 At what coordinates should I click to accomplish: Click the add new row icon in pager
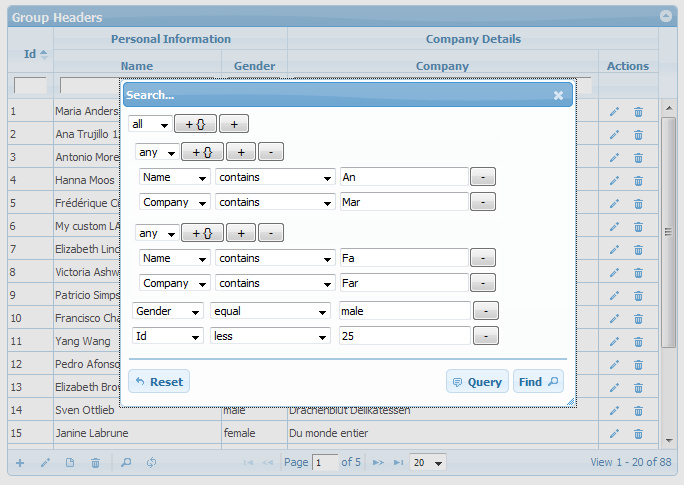tap(19, 463)
